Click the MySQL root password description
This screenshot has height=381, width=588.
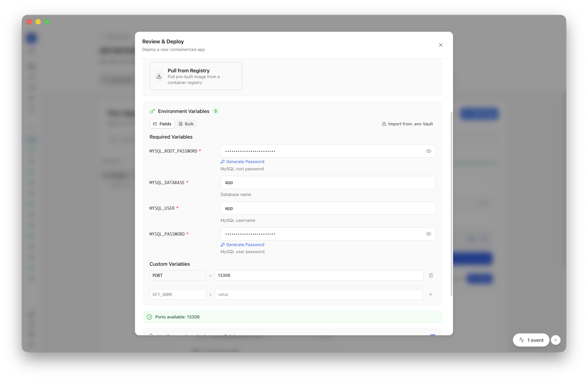click(x=242, y=169)
